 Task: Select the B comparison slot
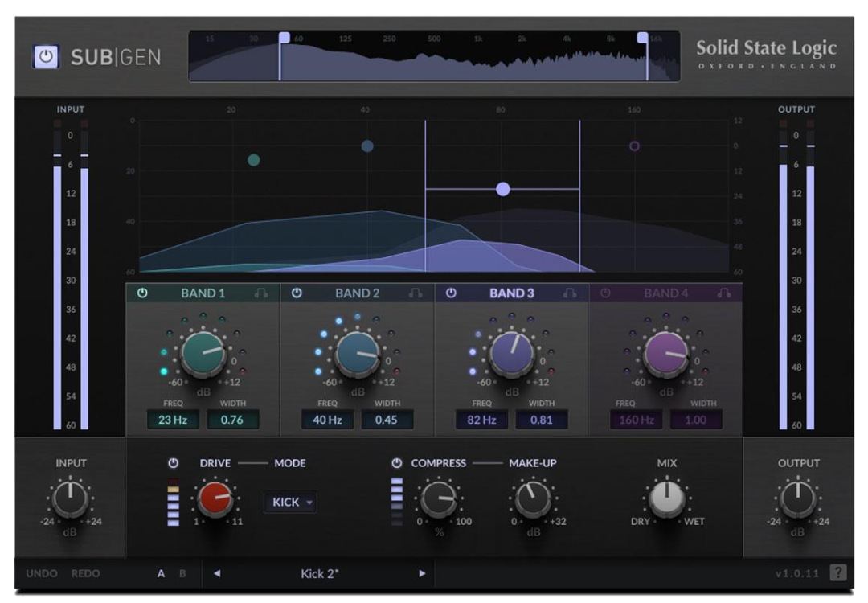(182, 573)
